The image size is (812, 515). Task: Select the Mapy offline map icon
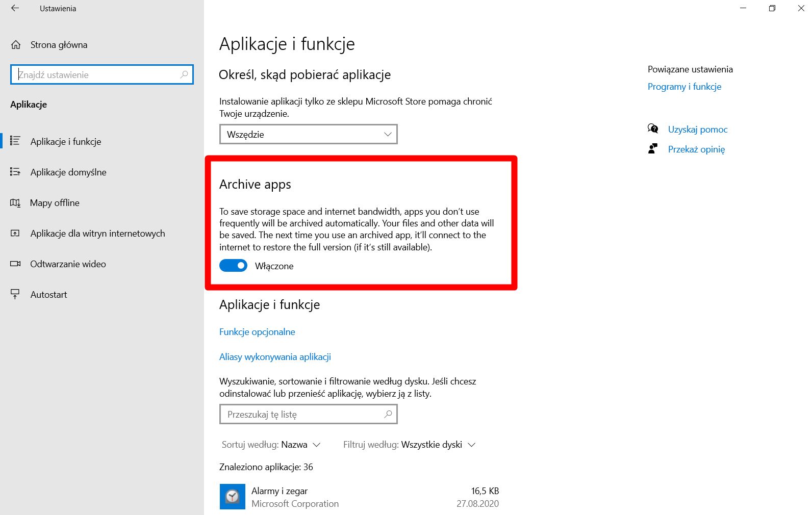click(15, 203)
